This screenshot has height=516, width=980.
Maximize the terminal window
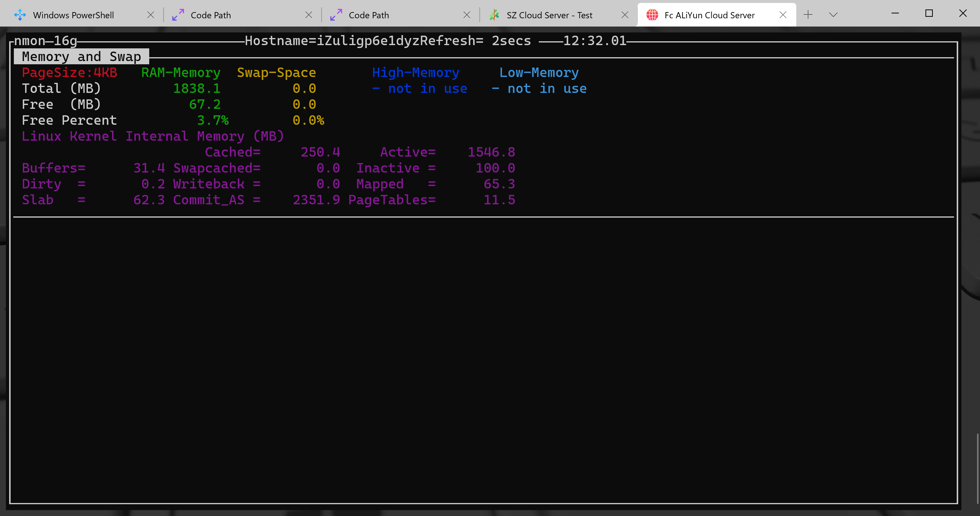coord(929,14)
